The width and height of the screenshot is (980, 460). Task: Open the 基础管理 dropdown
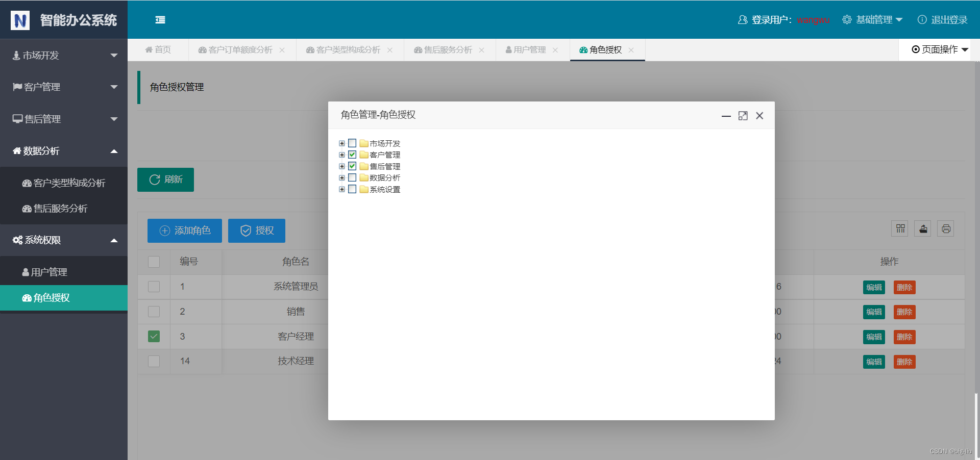click(873, 20)
